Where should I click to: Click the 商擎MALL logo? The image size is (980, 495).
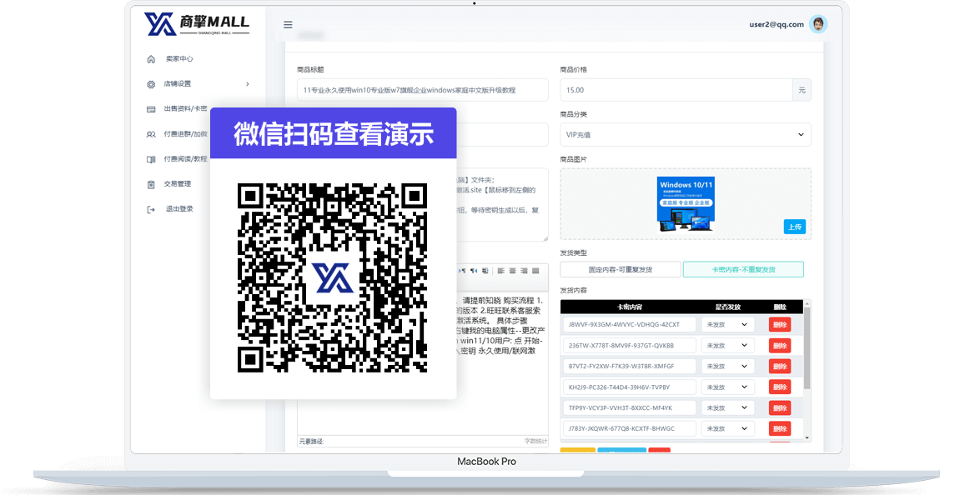point(197,23)
